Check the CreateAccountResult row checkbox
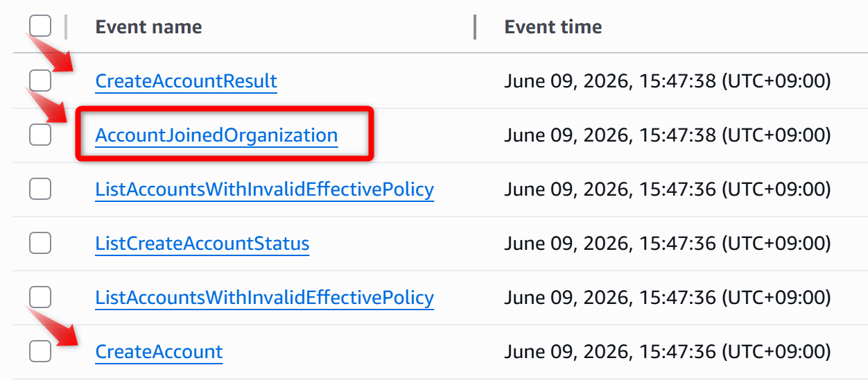The height and width of the screenshot is (381, 868). pos(40,81)
